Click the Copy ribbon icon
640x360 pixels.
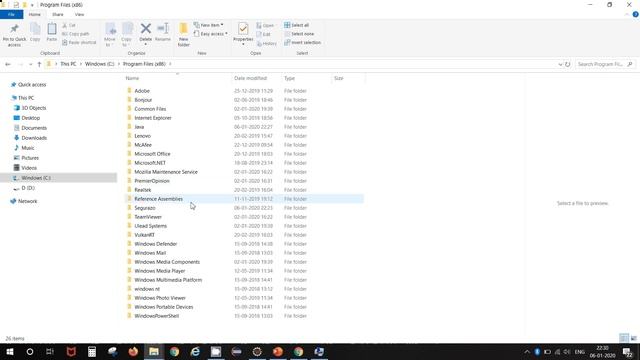click(35, 32)
